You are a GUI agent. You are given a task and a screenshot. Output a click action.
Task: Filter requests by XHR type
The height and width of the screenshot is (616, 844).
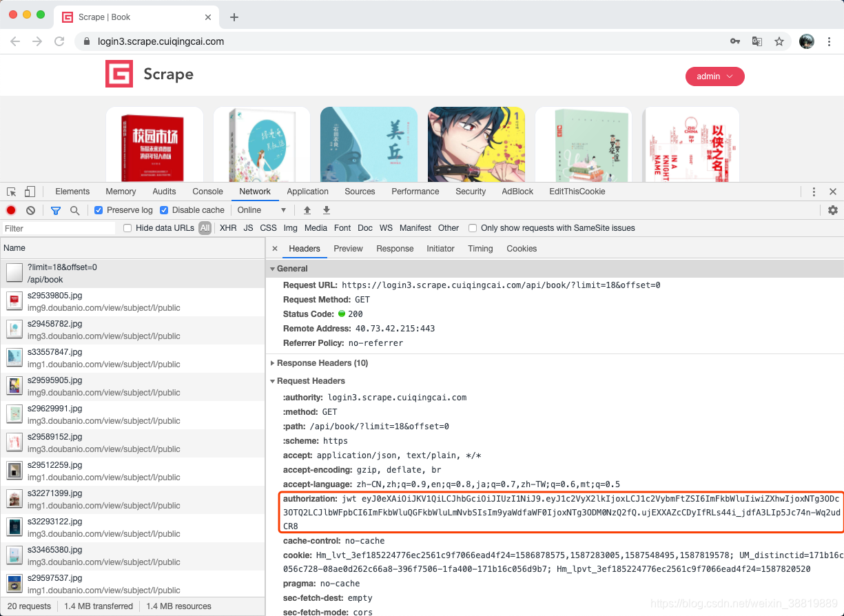[228, 228]
